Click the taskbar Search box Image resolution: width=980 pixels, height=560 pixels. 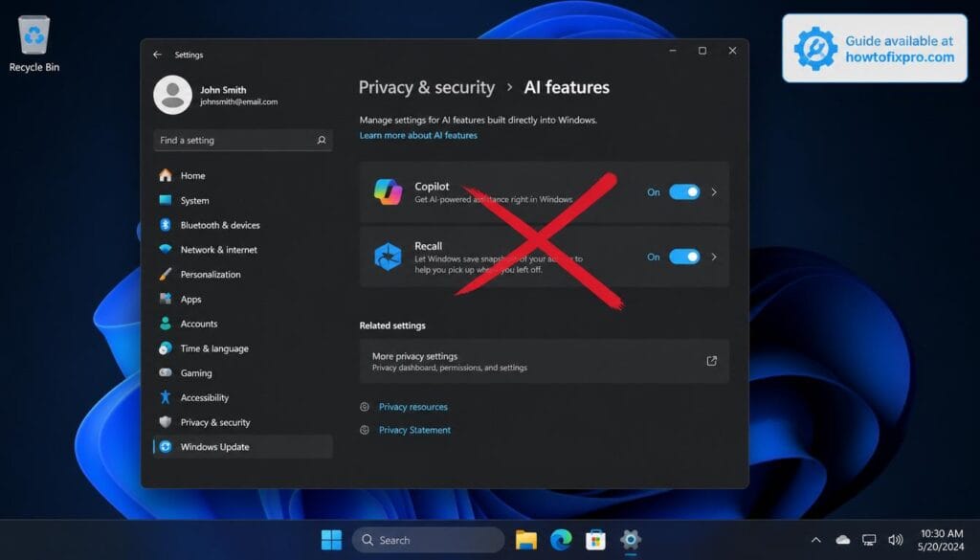point(428,539)
